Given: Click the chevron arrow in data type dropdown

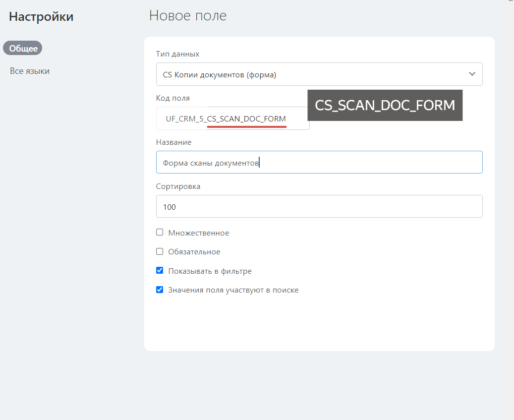Looking at the screenshot, I should 472,74.
